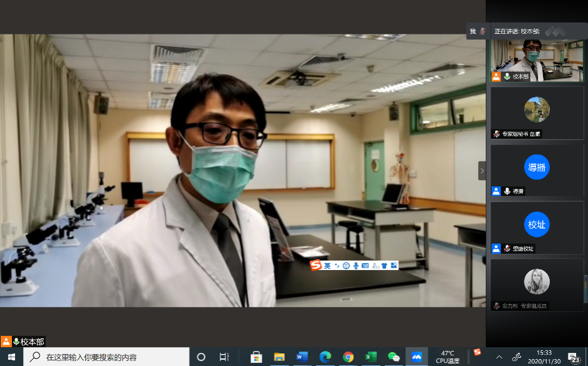Screen dimensions: 588x366
Task: Open Sogou skin shirt icon
Action: pos(384,266)
